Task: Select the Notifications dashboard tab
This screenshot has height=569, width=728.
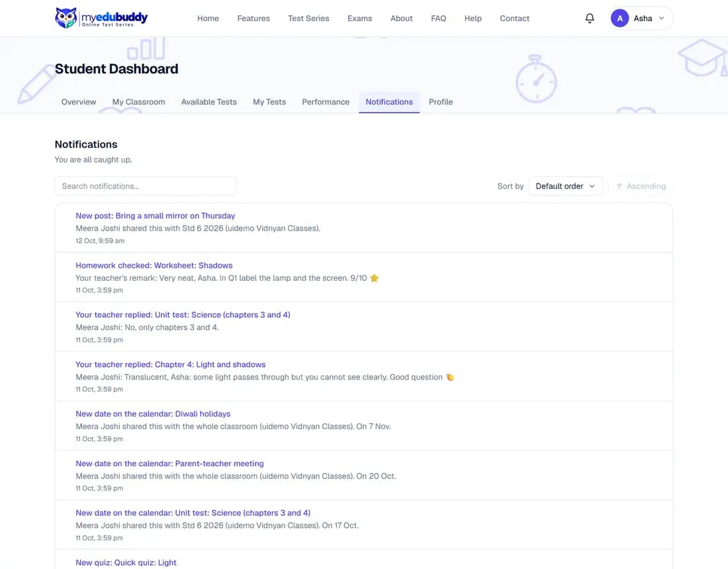Action: click(389, 102)
